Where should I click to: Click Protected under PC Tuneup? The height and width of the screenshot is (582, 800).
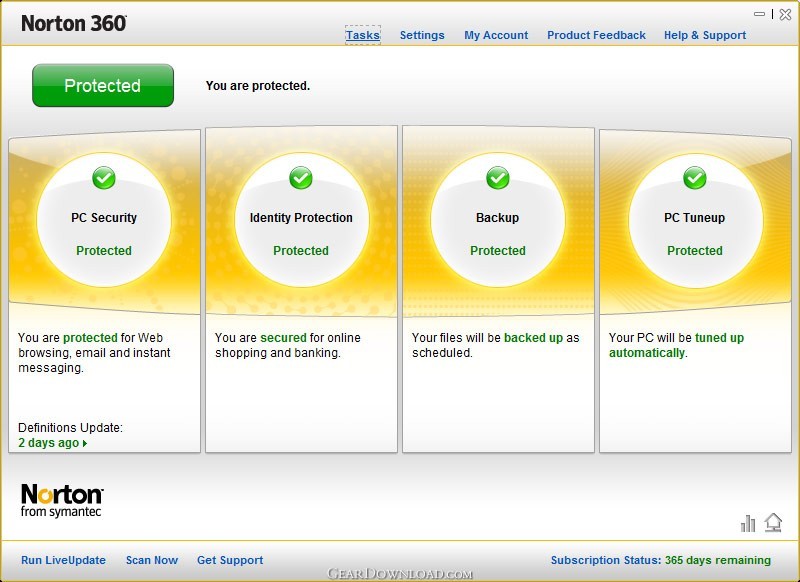695,250
